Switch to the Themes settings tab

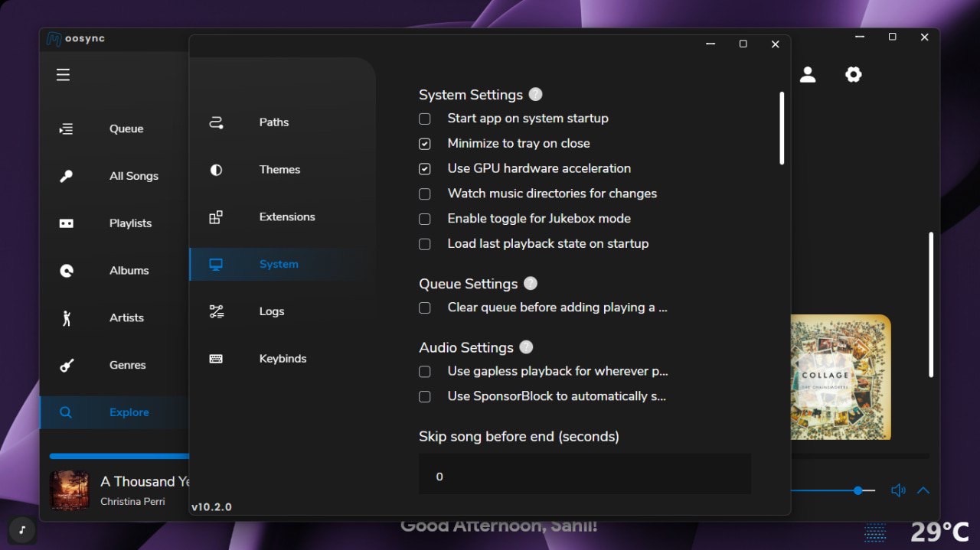279,170
